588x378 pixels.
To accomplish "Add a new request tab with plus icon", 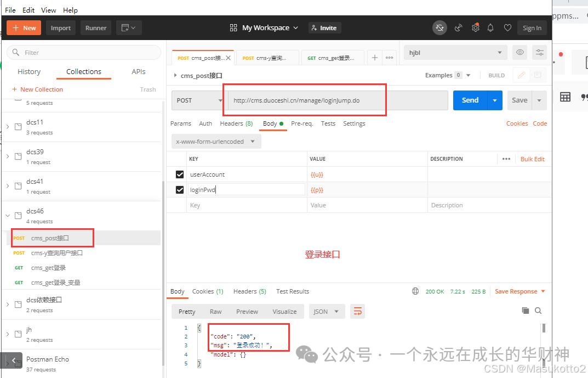I will click(375, 58).
